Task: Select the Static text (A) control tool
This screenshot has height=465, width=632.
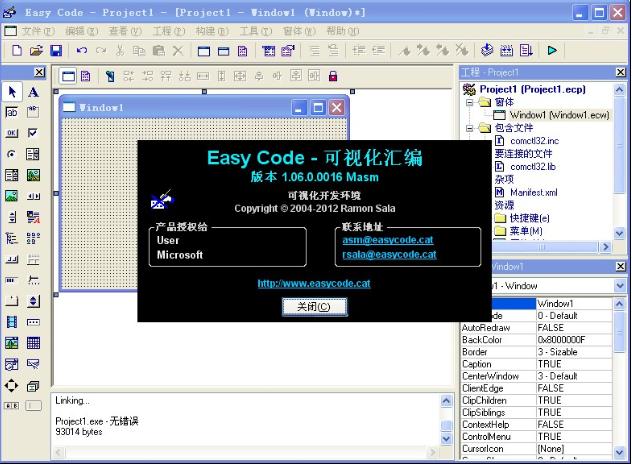Action: (x=33, y=92)
